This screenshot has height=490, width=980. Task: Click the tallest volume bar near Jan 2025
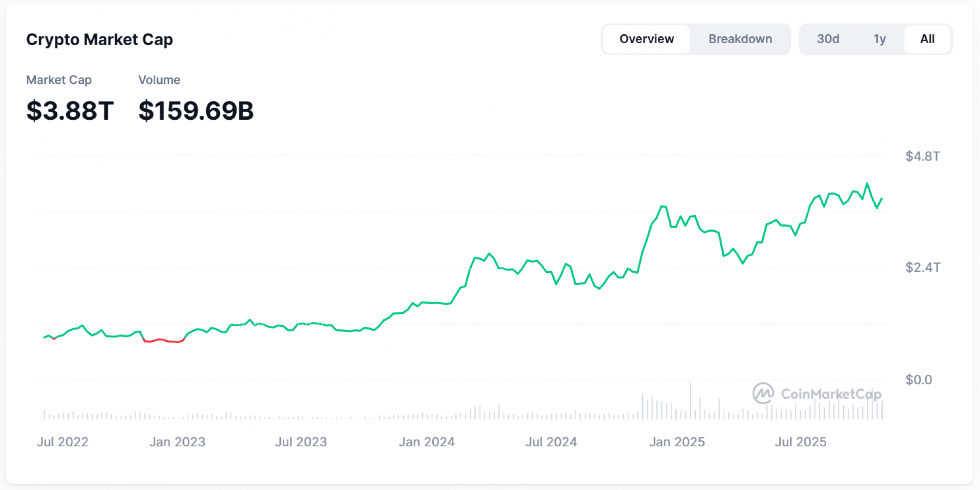click(690, 401)
